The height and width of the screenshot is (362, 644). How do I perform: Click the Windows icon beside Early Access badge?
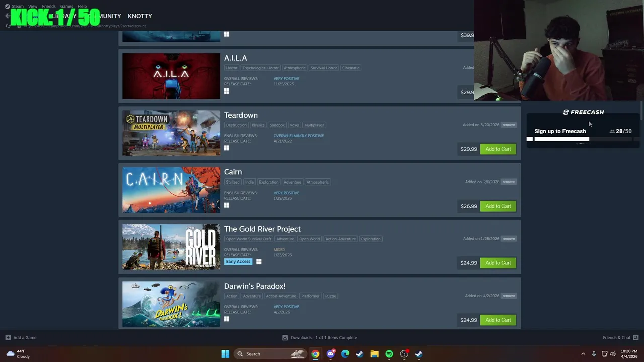(x=259, y=262)
